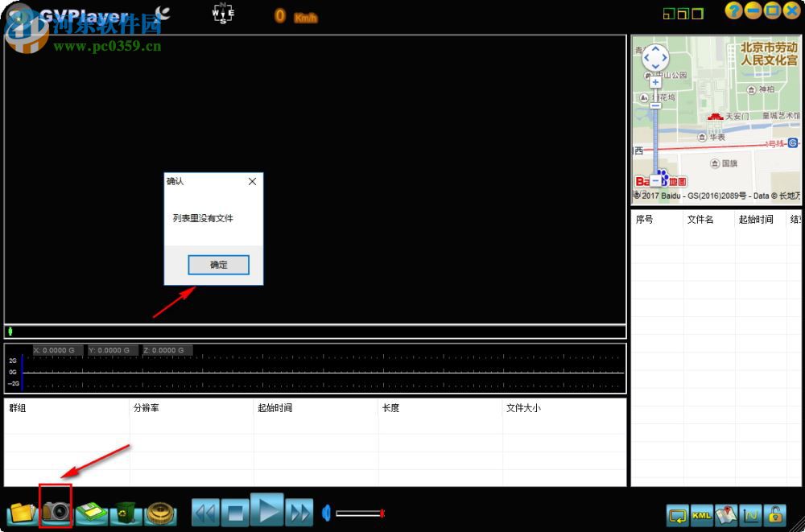Viewport: 805px width, 532px height.
Task: Sort the file list by 文件名 column
Action: click(701, 219)
